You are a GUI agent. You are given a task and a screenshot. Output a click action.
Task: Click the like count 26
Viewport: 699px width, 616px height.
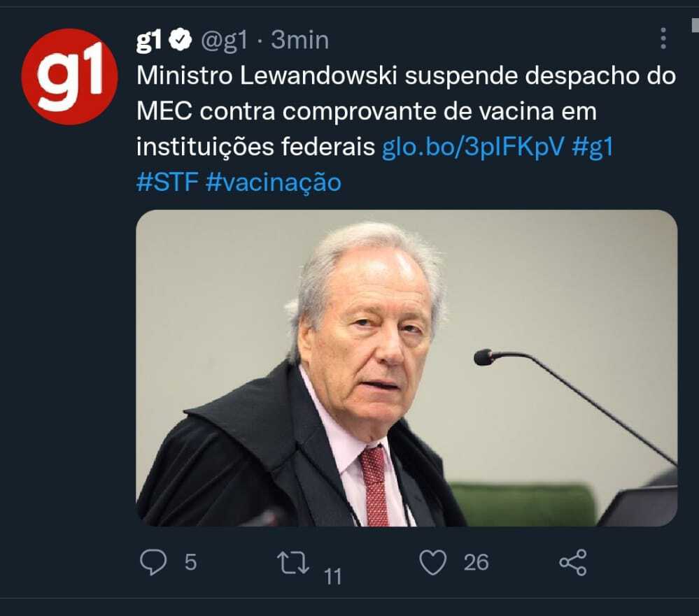(476, 562)
